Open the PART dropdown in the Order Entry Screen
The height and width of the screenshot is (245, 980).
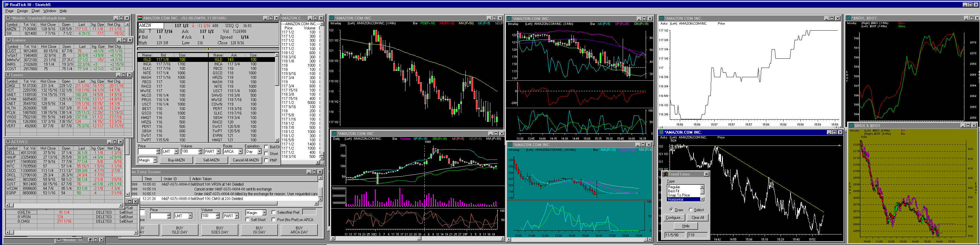pos(237,216)
